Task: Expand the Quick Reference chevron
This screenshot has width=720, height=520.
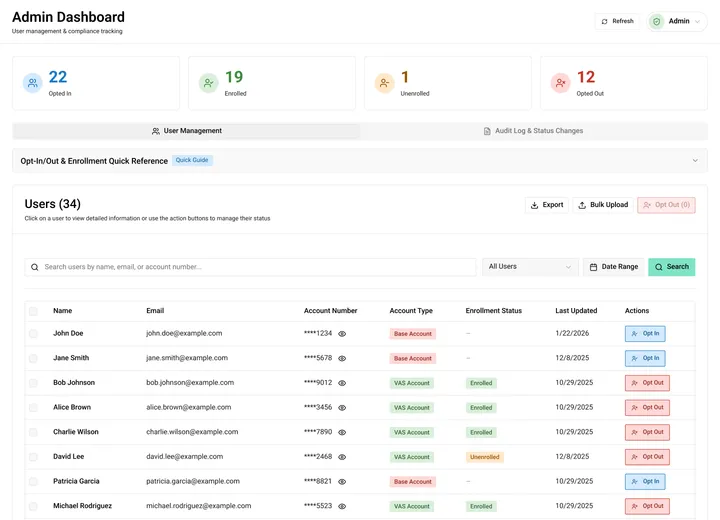Action: (695, 160)
